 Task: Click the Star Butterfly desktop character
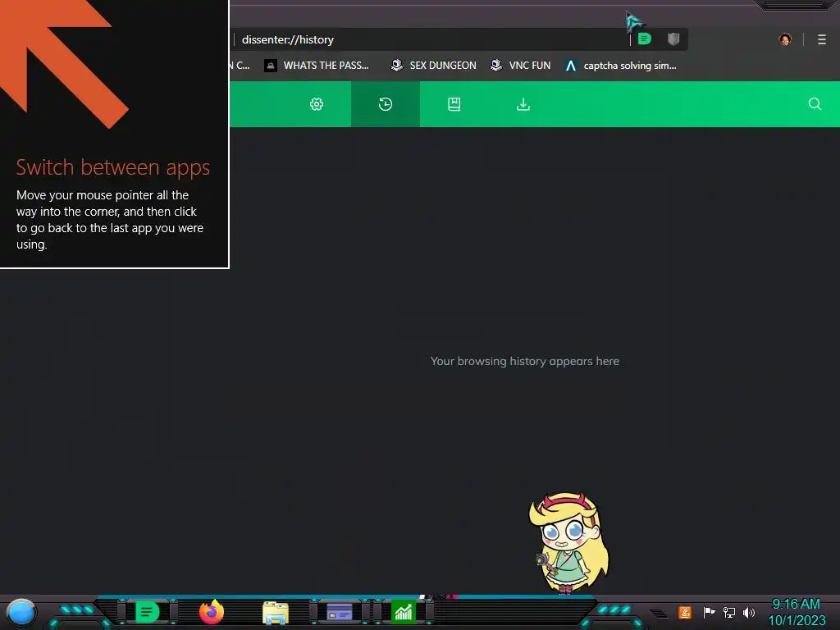click(x=569, y=543)
